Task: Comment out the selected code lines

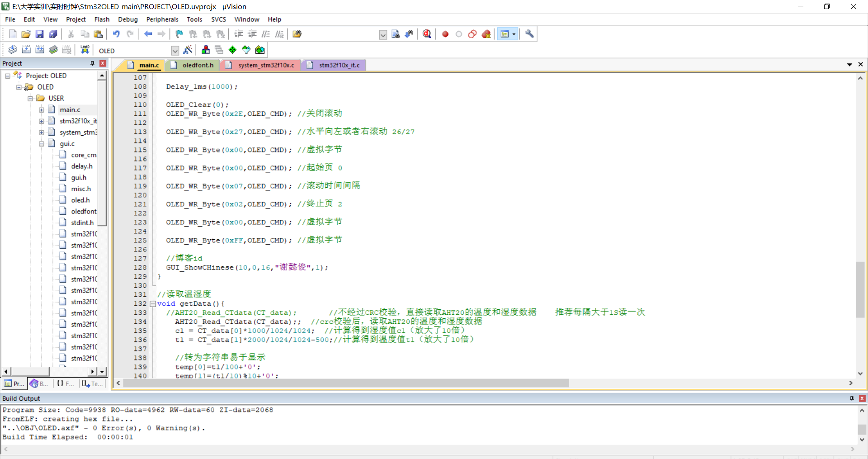Action: (x=266, y=34)
